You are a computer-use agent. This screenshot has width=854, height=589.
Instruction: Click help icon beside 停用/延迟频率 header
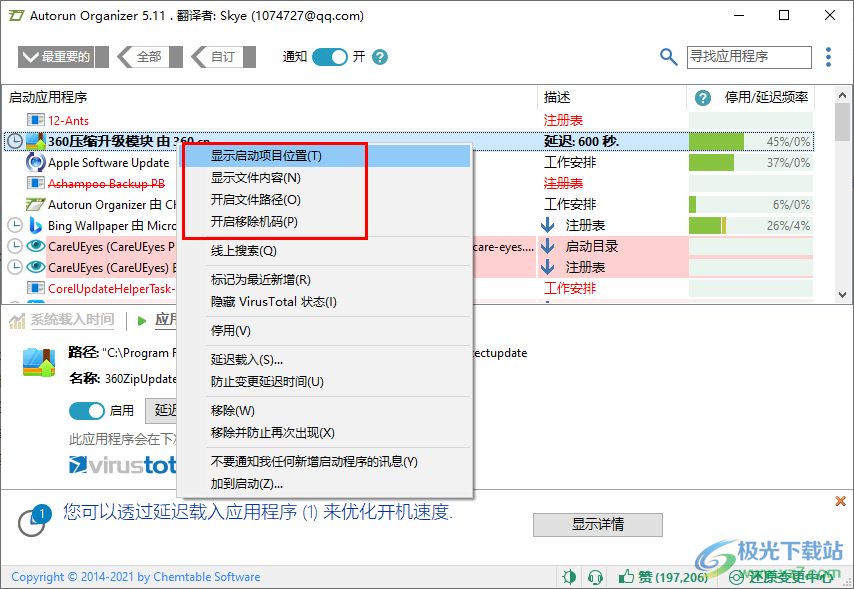[703, 98]
